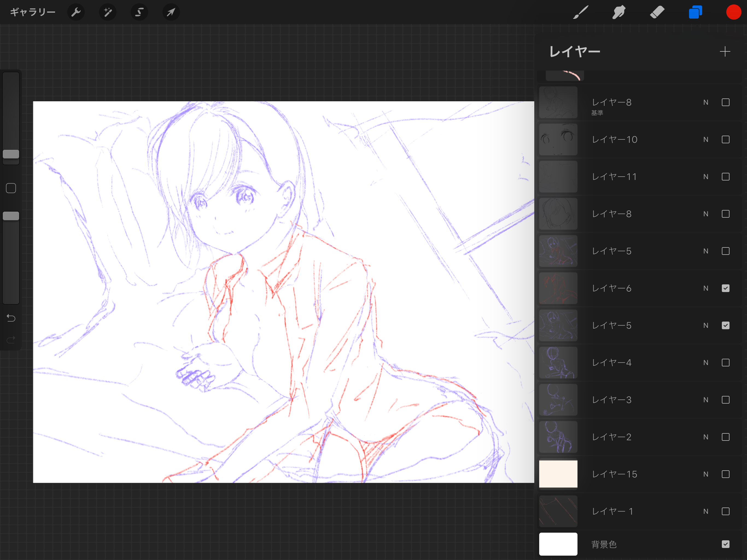
Task: Add a new layer with plus icon
Action: point(725,52)
